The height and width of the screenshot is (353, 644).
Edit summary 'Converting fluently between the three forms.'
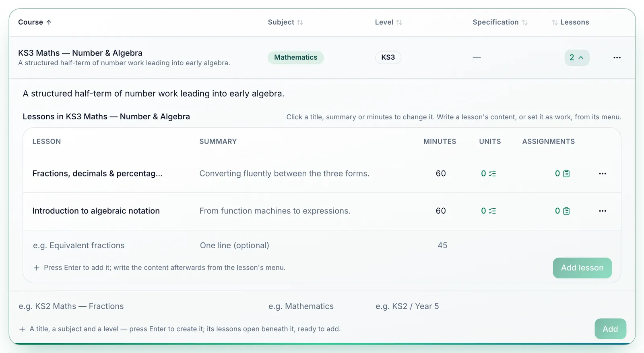click(284, 174)
